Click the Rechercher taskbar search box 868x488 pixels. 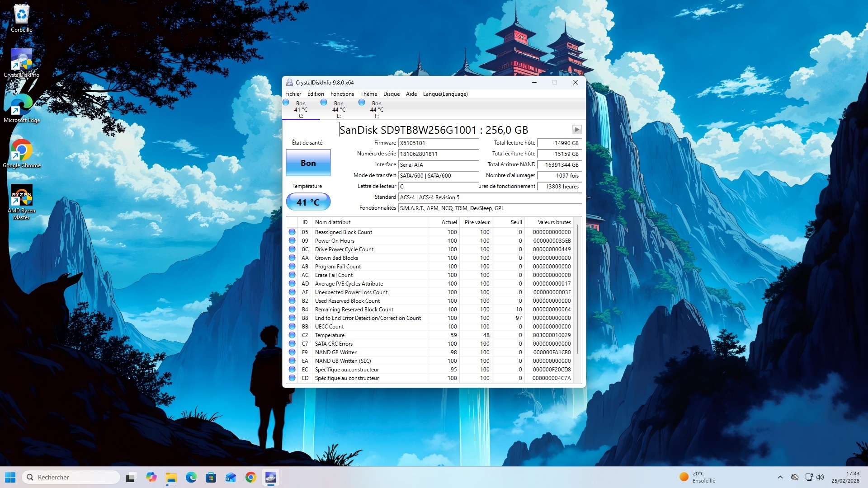point(71,478)
